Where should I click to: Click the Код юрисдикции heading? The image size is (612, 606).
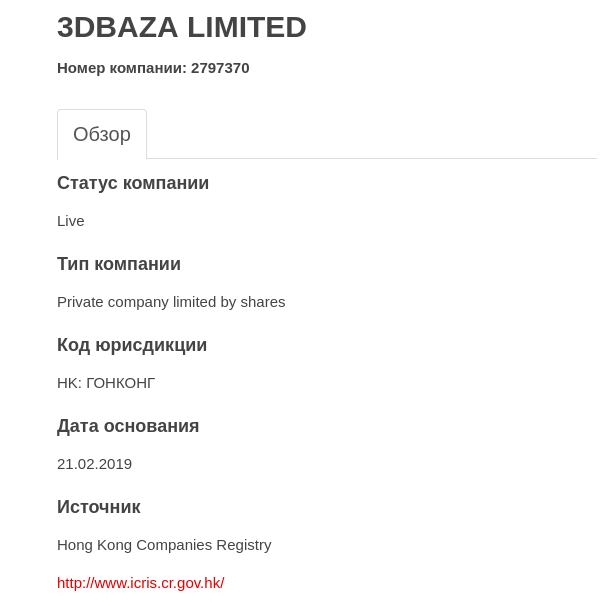point(132,345)
